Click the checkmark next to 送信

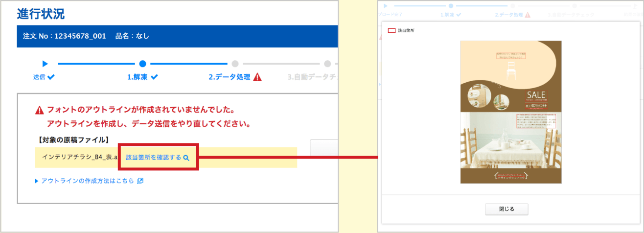tap(51, 77)
